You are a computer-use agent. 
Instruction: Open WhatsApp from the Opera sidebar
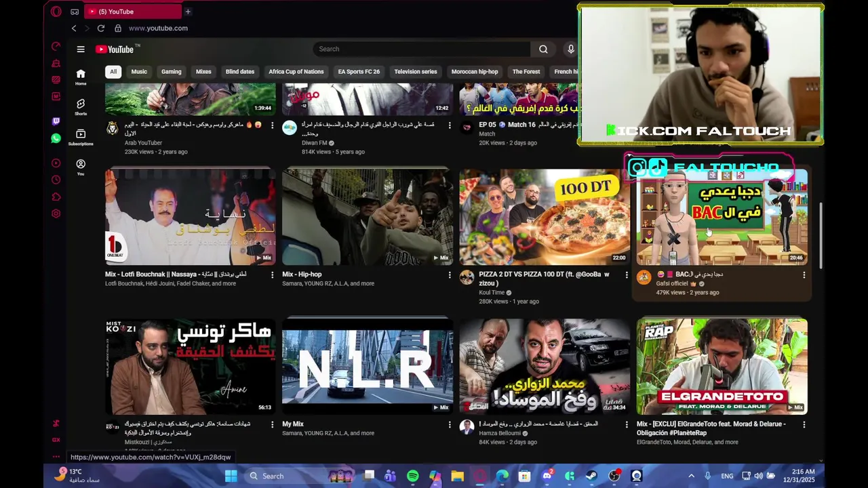[56, 138]
